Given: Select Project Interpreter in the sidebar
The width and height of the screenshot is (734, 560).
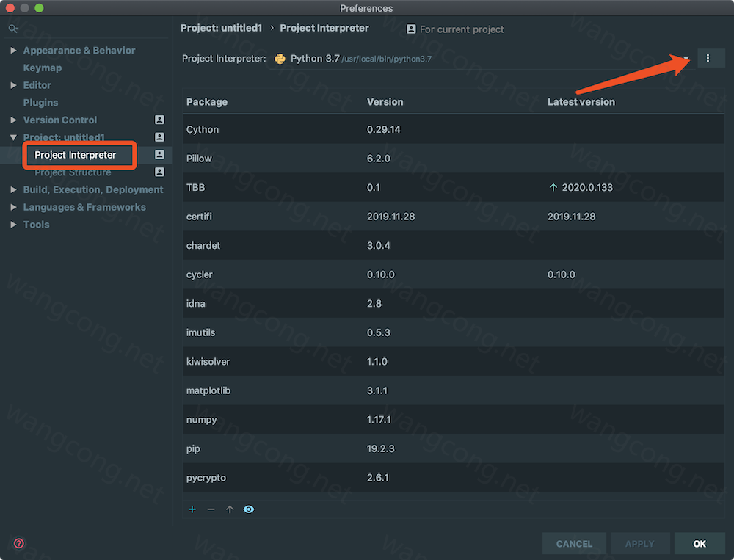Looking at the screenshot, I should (x=76, y=155).
